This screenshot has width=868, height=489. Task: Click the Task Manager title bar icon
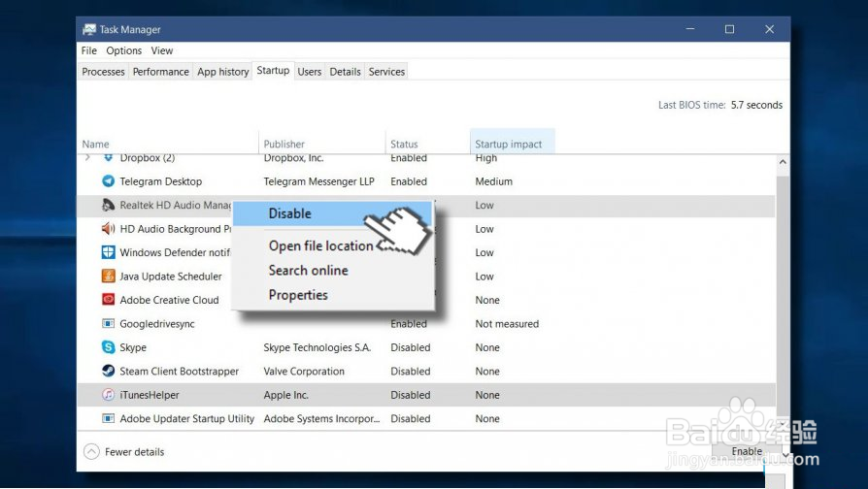[88, 29]
